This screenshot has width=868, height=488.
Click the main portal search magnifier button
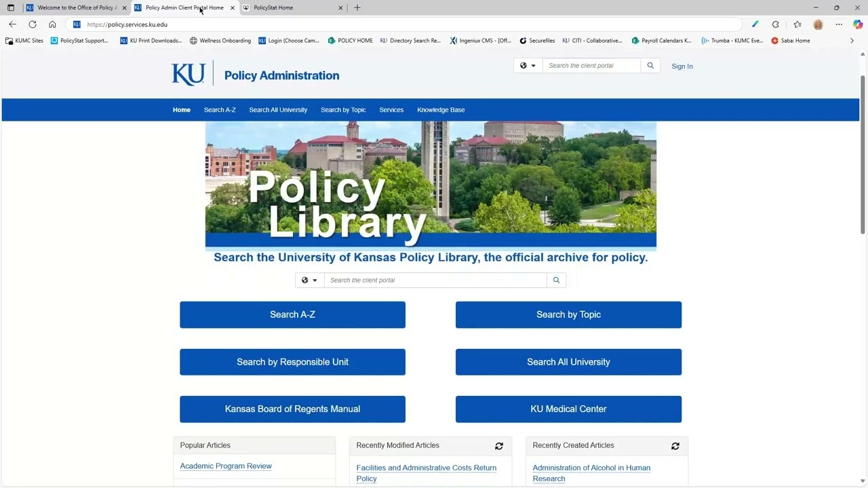556,280
